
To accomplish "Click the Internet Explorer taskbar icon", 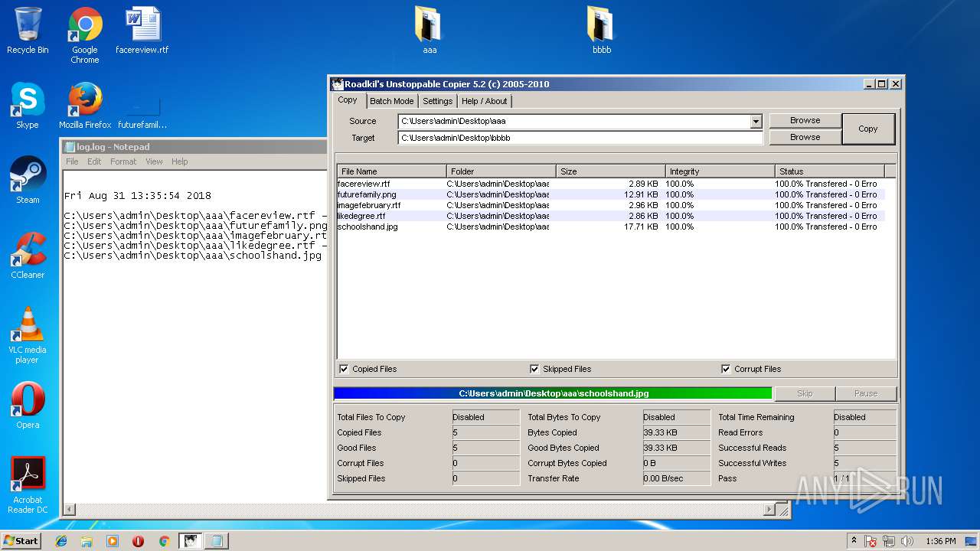I will [61, 541].
